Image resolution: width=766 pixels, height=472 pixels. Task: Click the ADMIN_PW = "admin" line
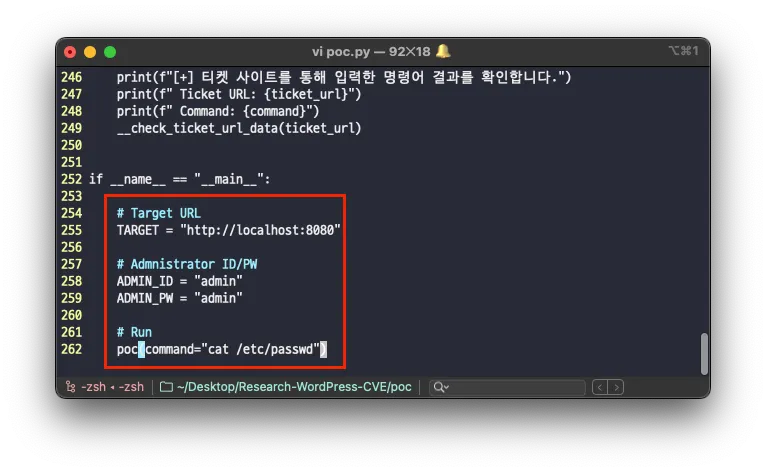coord(179,298)
